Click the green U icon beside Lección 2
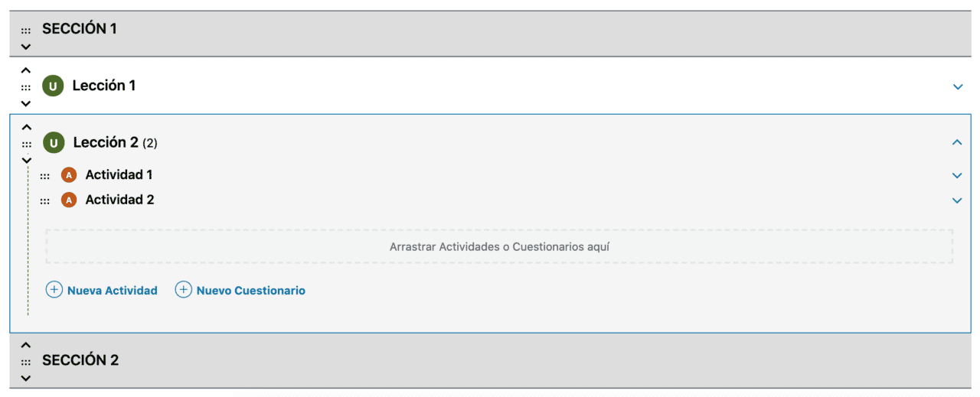The height and width of the screenshot is (397, 980). [54, 142]
